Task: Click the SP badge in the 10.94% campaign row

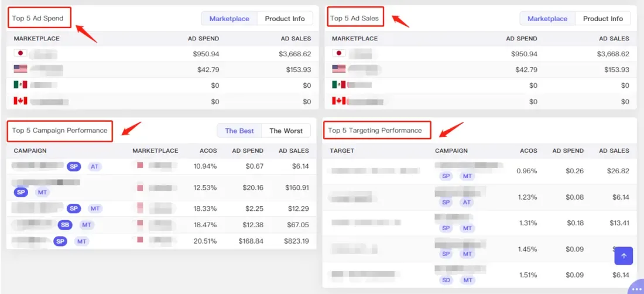Action: tap(74, 166)
